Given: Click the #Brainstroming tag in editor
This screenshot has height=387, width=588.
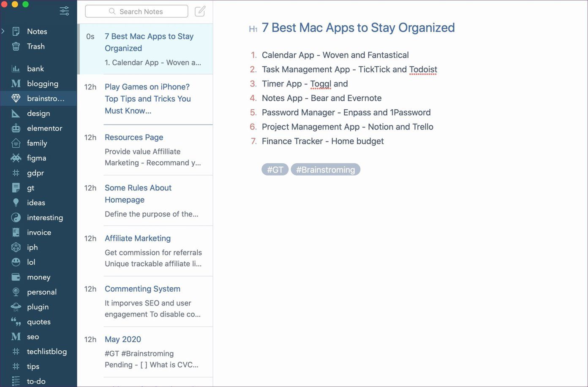Looking at the screenshot, I should coord(325,170).
